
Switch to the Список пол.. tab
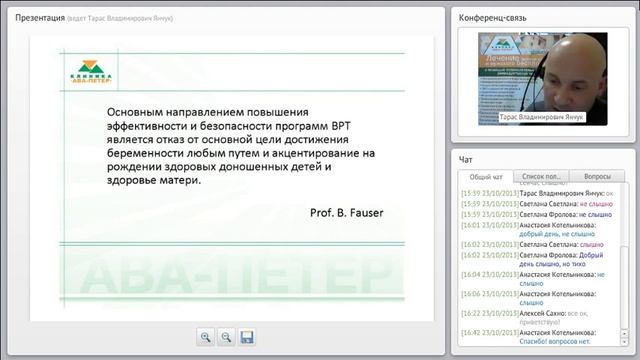pyautogui.click(x=541, y=176)
